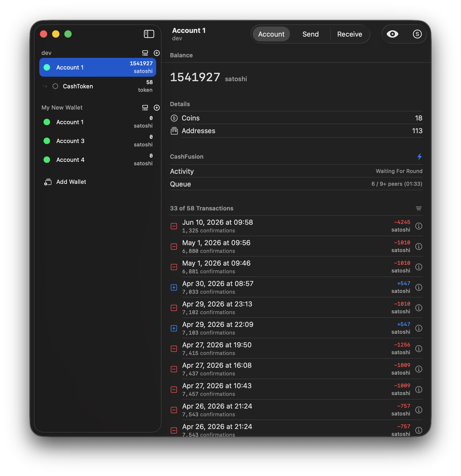The height and width of the screenshot is (476, 461).
Task: Click the green status dot of Account 3
Action: [x=47, y=141]
